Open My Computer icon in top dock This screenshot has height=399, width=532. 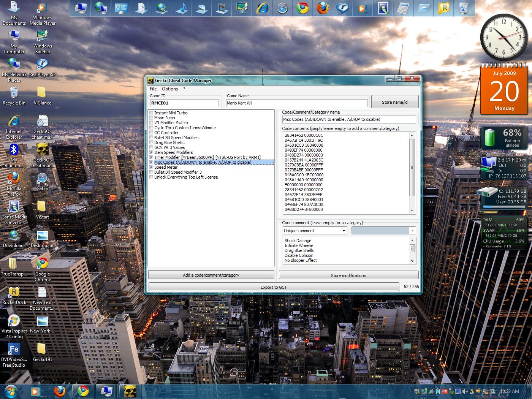tap(81, 8)
